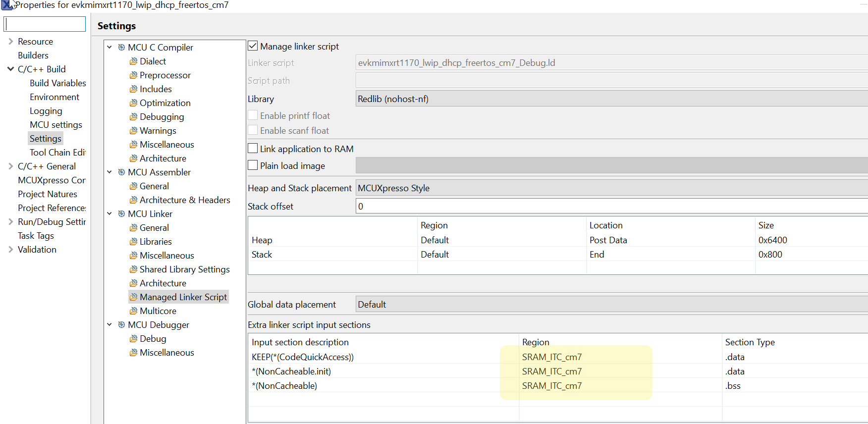
Task: Click the MCU C Compiler tool icon
Action: [x=121, y=48]
